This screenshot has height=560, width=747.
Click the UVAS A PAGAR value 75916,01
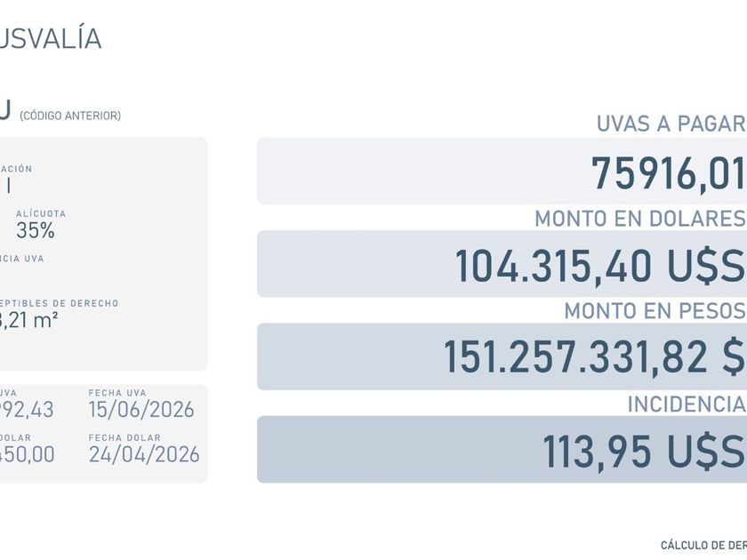[x=669, y=173]
